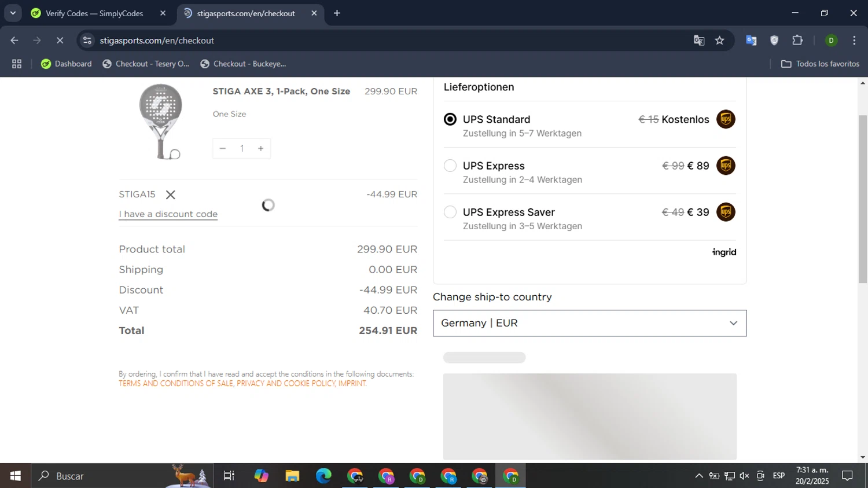Open the network icon in system tray

[730, 476]
